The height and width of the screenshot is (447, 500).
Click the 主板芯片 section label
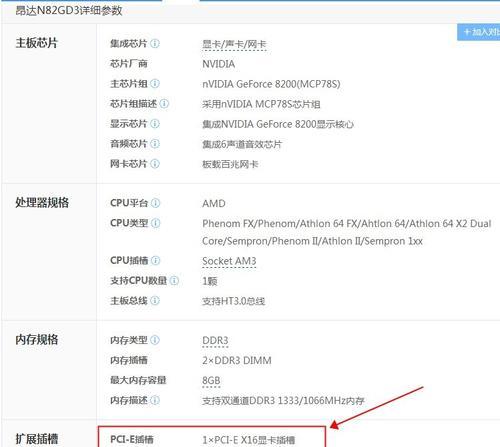point(36,43)
